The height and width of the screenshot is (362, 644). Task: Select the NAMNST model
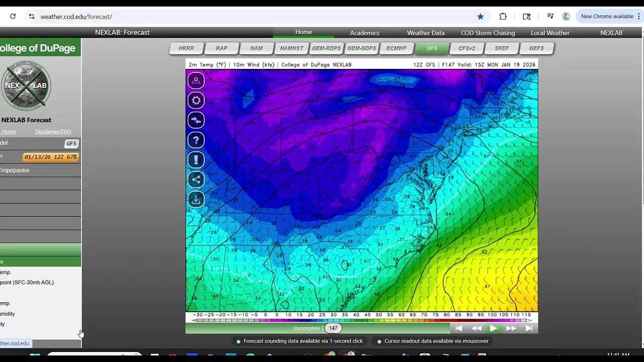tap(292, 48)
